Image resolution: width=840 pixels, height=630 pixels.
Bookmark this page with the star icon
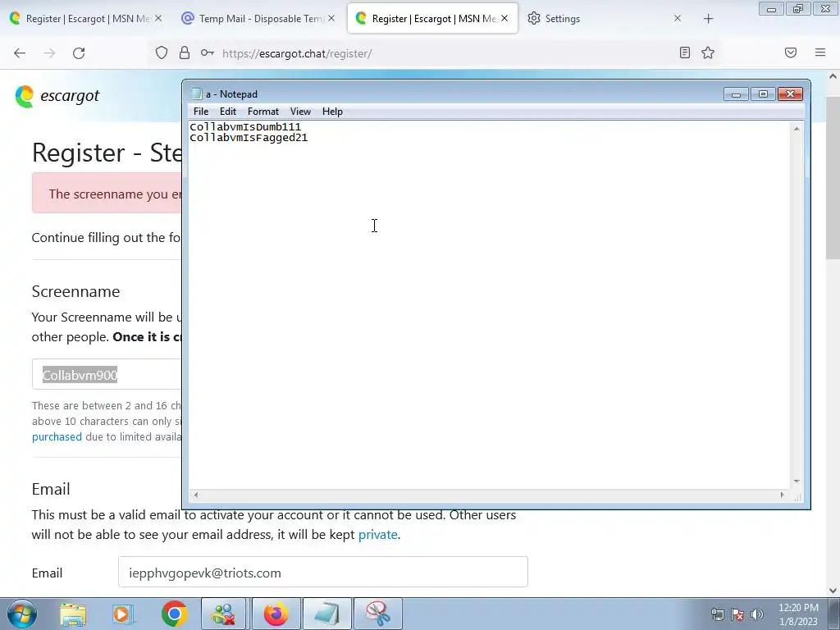coord(708,52)
